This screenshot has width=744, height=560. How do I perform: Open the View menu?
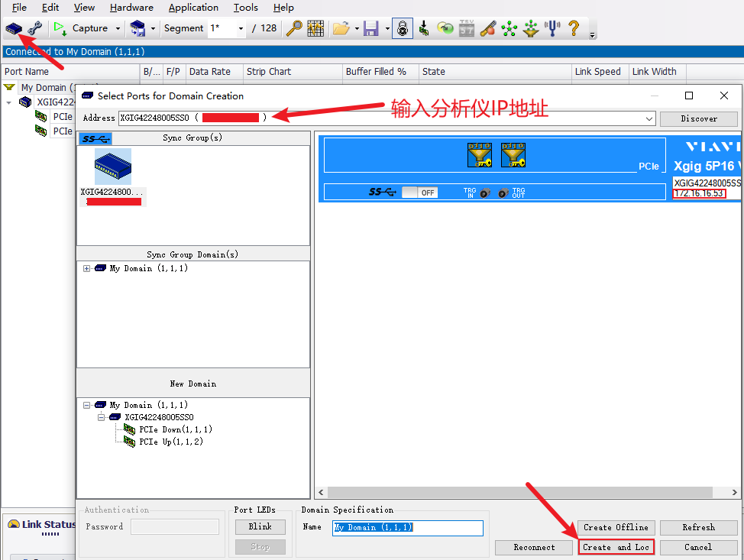(x=84, y=8)
